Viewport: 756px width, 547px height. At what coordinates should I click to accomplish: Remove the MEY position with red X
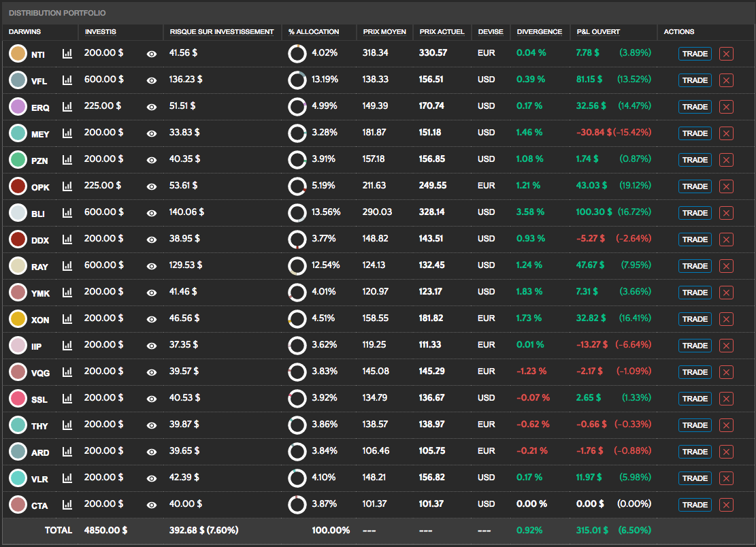tap(726, 133)
